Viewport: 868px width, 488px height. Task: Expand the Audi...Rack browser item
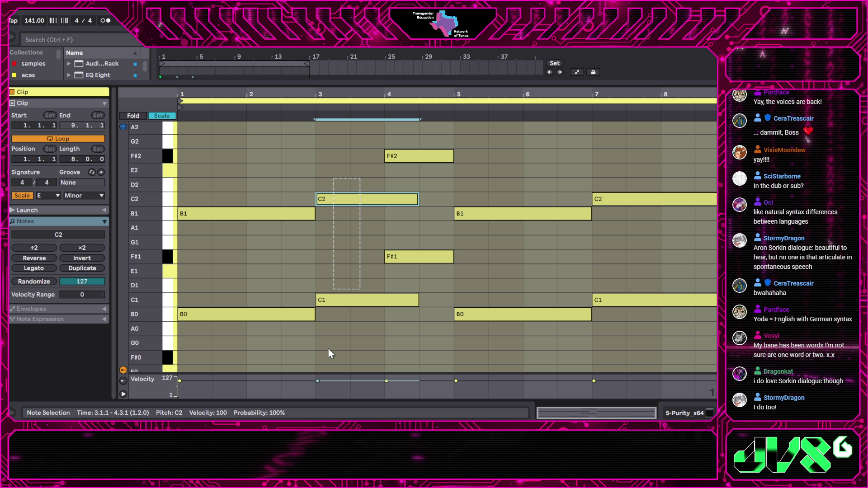[69, 64]
